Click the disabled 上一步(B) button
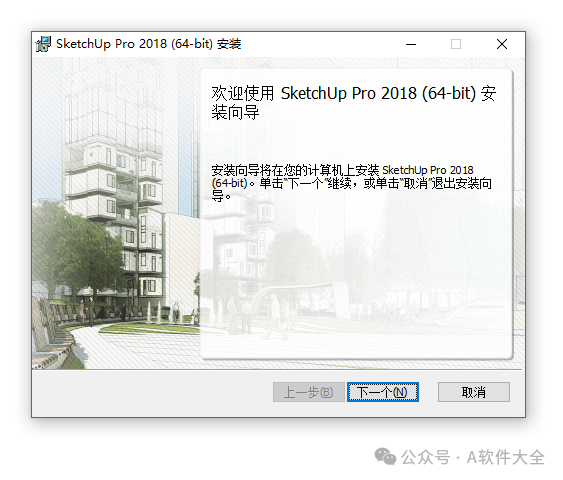 (x=308, y=392)
